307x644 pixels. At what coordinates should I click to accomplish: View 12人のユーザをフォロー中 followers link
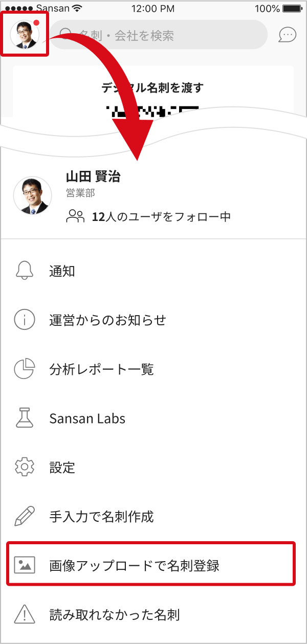[149, 216]
